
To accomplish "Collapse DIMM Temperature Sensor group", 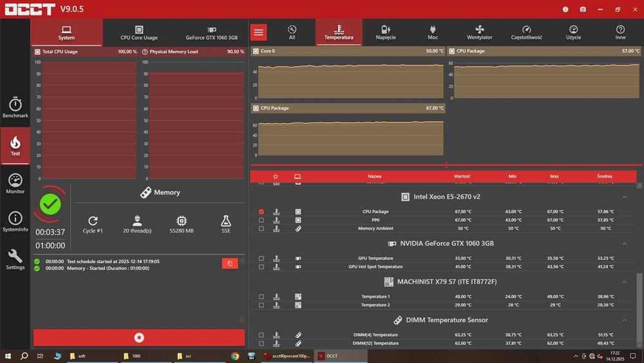I will click(x=624, y=320).
